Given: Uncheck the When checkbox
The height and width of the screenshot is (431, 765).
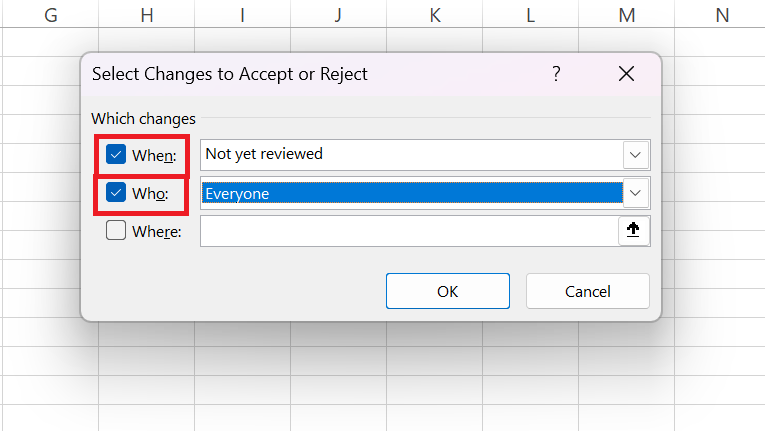Looking at the screenshot, I should (116, 154).
